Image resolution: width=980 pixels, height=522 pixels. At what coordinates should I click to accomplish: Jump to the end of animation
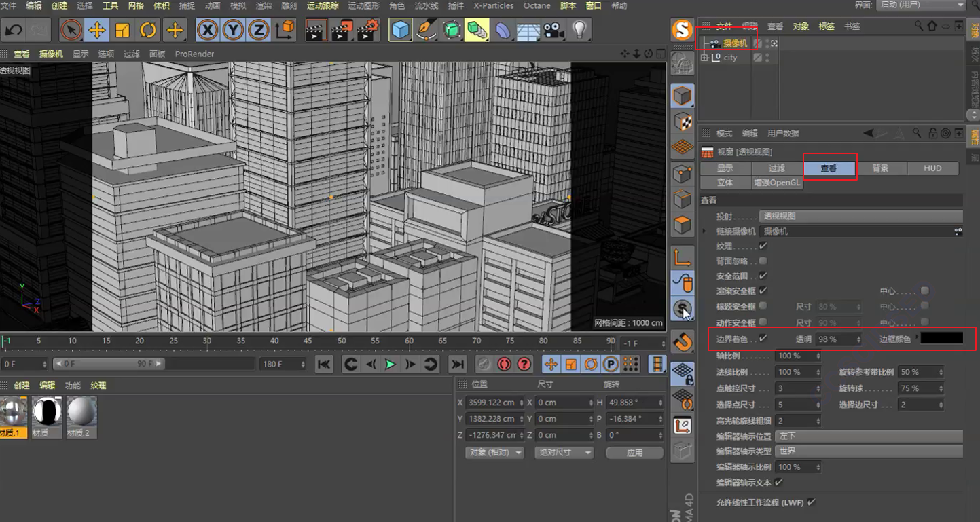(458, 365)
